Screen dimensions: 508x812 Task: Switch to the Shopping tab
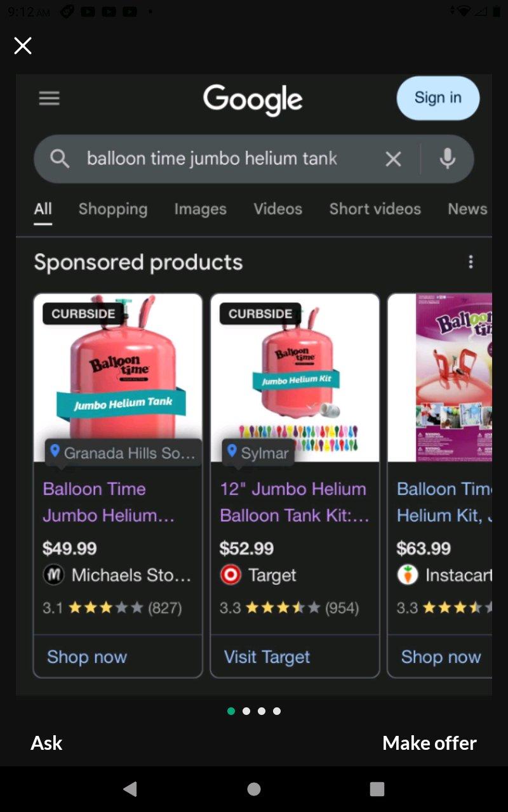112,209
